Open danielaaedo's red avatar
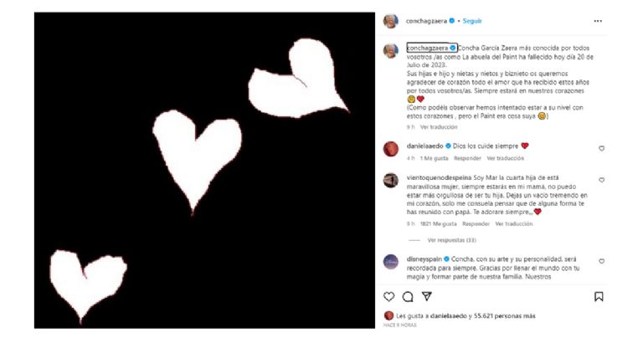The width and height of the screenshot is (643, 364). coord(391,149)
